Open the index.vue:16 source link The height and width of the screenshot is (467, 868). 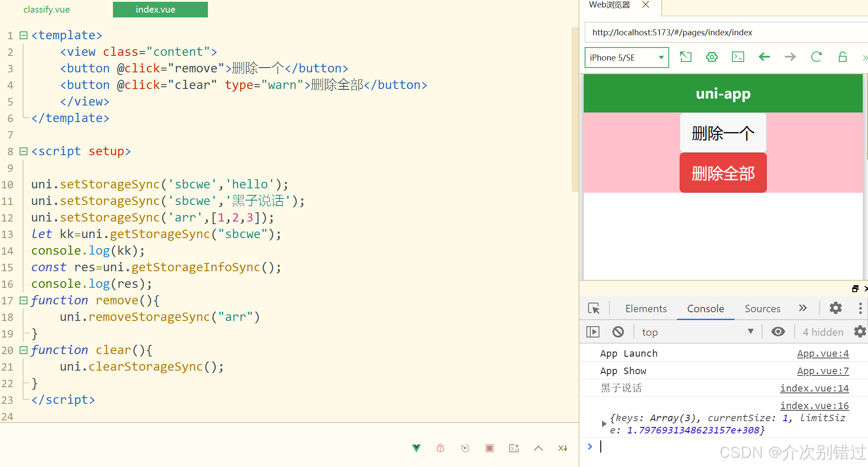(x=814, y=406)
